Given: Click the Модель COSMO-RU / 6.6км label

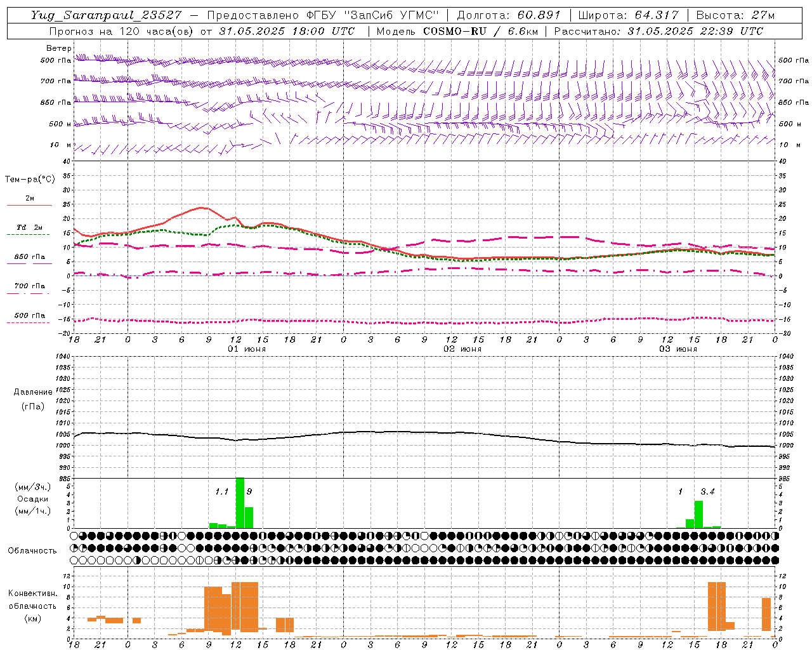Looking at the screenshot, I should point(457,31).
